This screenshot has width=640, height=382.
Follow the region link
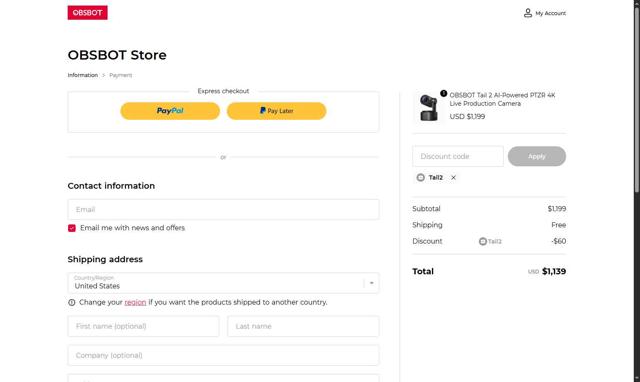click(x=135, y=302)
